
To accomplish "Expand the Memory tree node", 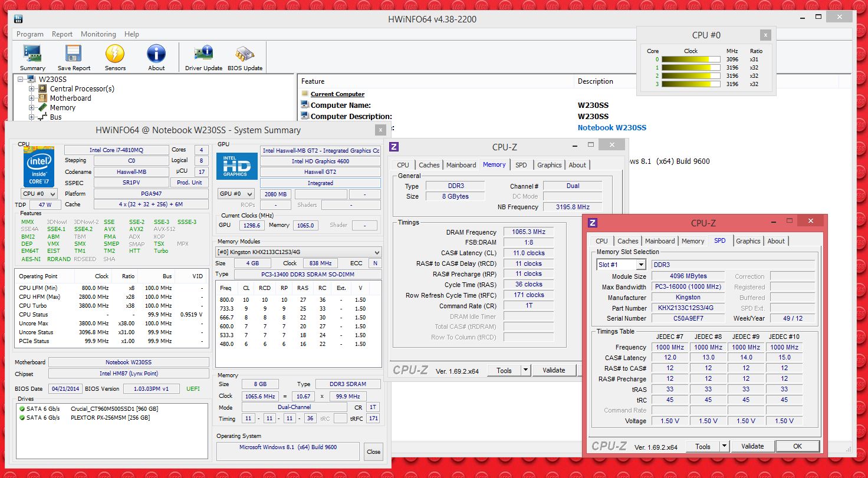I will coord(32,108).
